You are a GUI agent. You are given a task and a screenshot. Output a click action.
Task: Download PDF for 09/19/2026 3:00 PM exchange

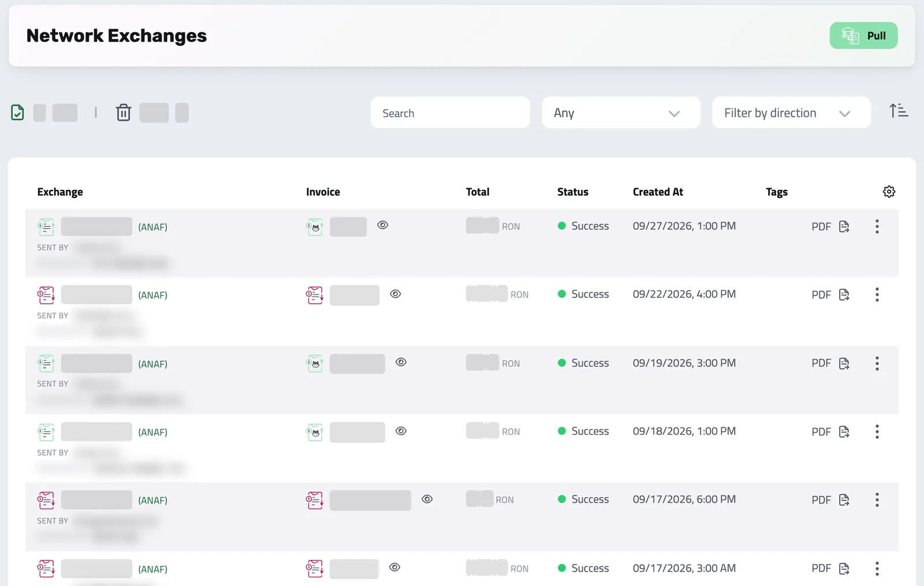[x=830, y=363]
